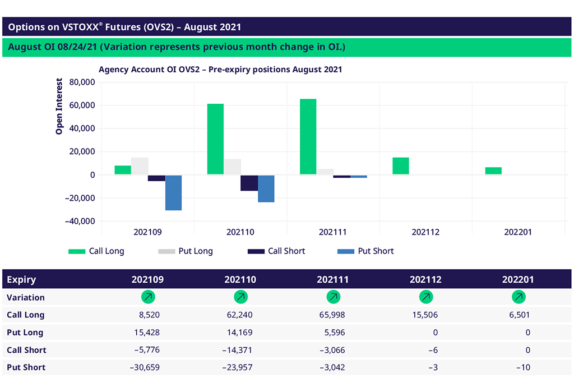
Task: Click the 202110 Call Short dark bar
Action: [x=249, y=183]
